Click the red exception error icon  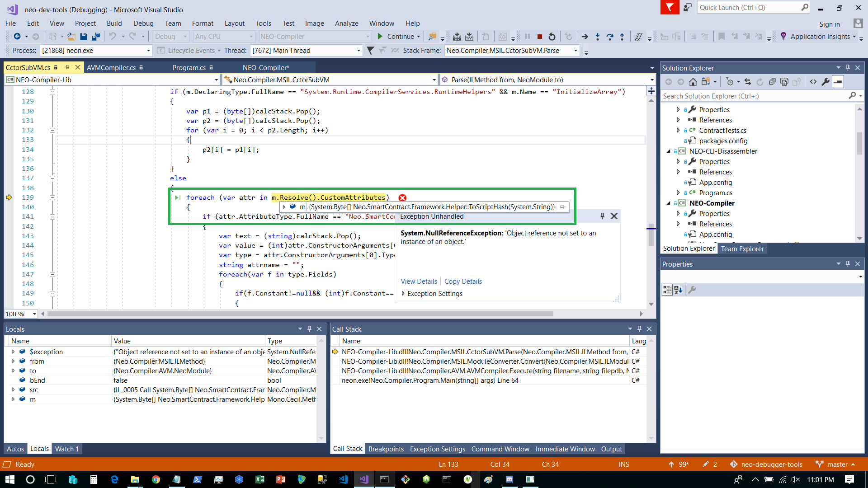(x=402, y=198)
